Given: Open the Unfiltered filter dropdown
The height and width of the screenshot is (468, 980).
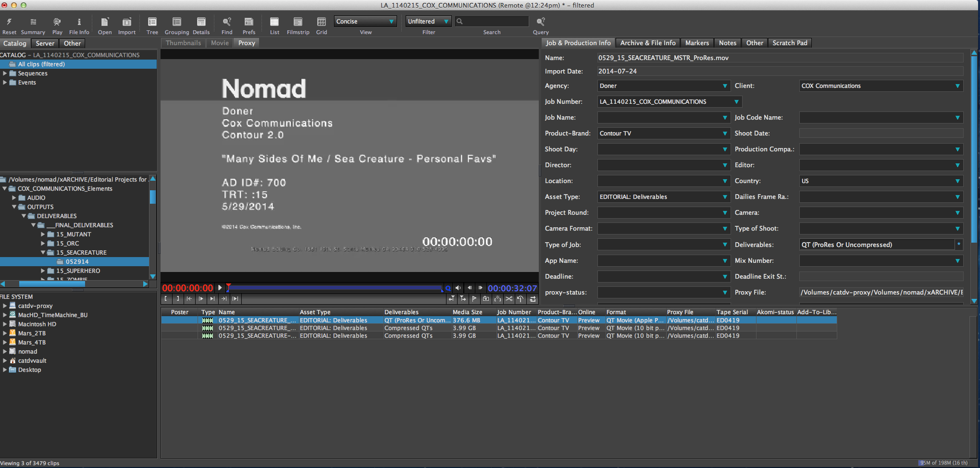Looking at the screenshot, I should pos(428,22).
